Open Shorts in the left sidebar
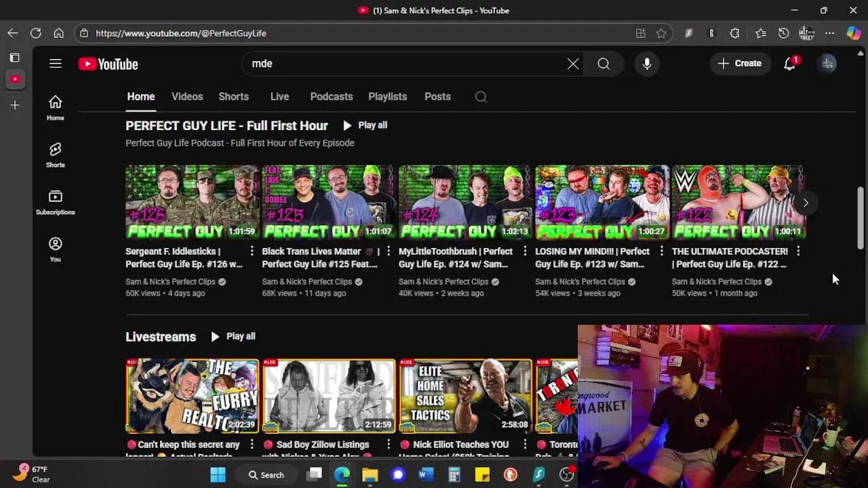 pos(56,155)
